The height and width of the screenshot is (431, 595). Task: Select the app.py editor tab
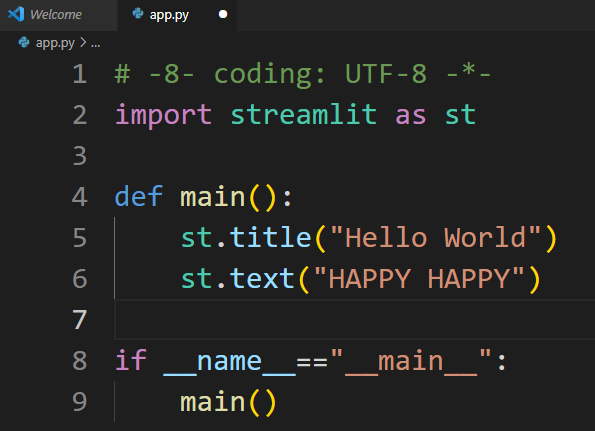coord(177,15)
